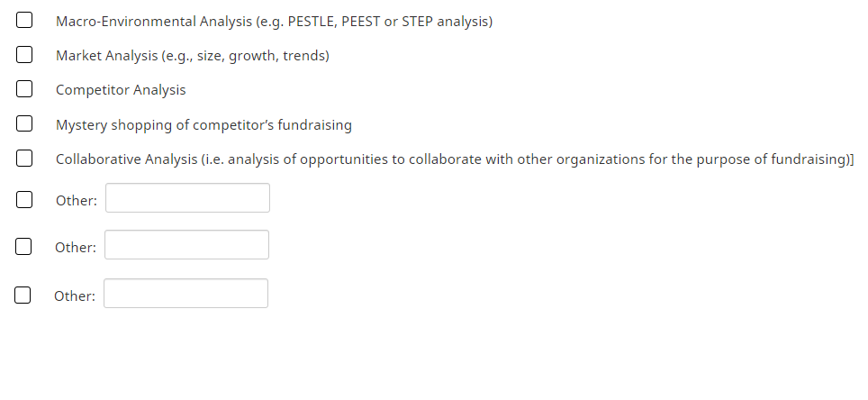Select the Mystery shopping checkbox
This screenshot has height=400, width=868.
coord(24,124)
